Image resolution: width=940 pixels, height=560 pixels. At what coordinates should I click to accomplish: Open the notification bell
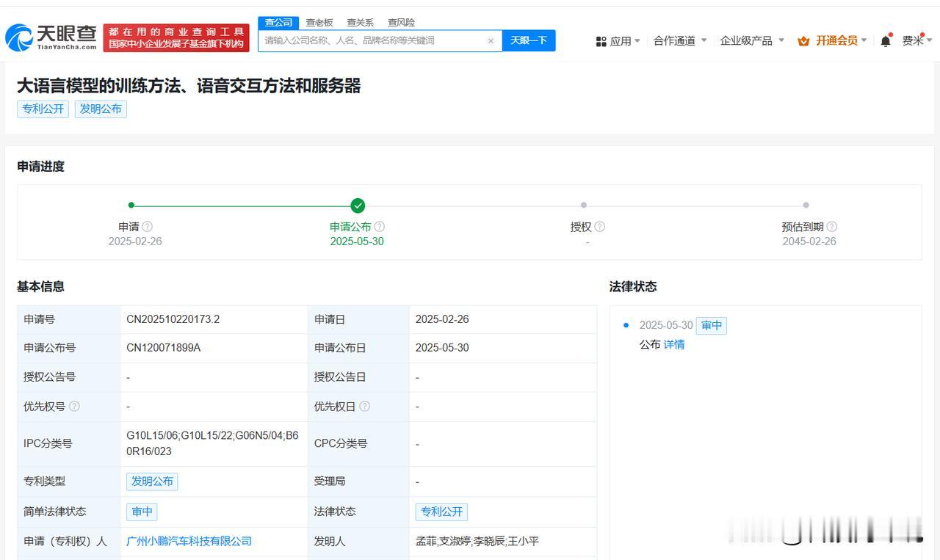(x=886, y=41)
